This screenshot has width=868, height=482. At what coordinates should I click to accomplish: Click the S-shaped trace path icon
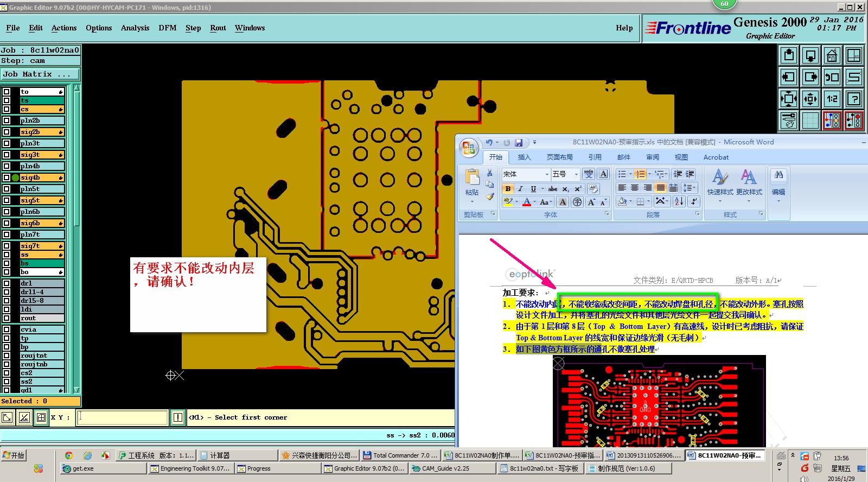click(x=854, y=77)
